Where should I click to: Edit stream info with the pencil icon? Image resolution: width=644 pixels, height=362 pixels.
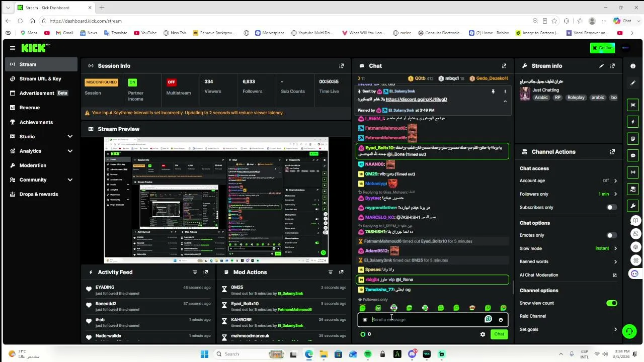[601, 66]
